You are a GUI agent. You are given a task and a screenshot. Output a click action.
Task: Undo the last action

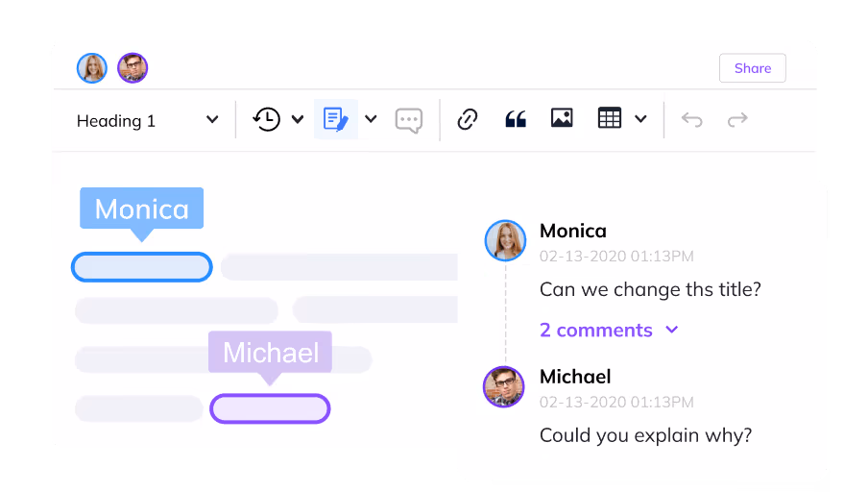click(x=692, y=119)
